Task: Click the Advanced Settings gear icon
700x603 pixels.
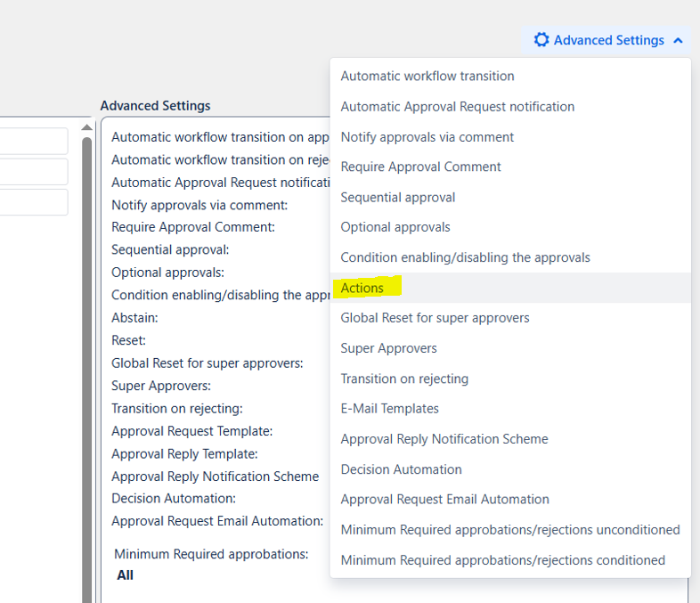Action: coord(541,40)
